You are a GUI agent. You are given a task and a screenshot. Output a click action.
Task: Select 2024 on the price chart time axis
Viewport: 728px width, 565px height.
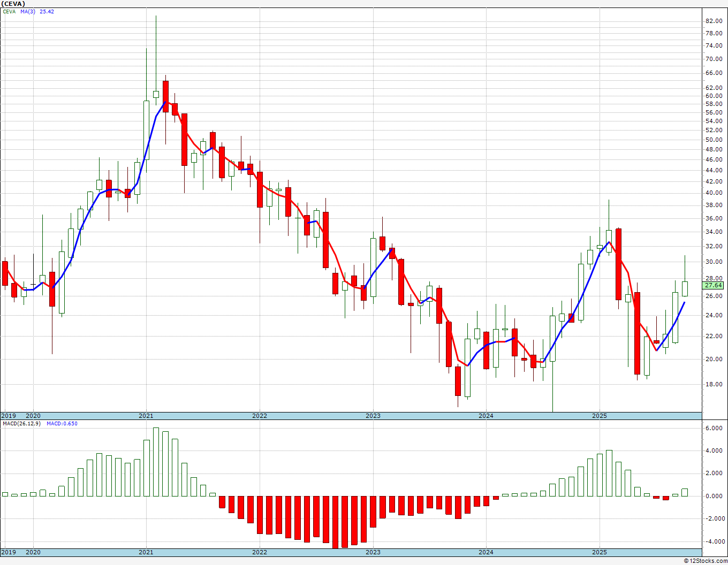pyautogui.click(x=486, y=416)
